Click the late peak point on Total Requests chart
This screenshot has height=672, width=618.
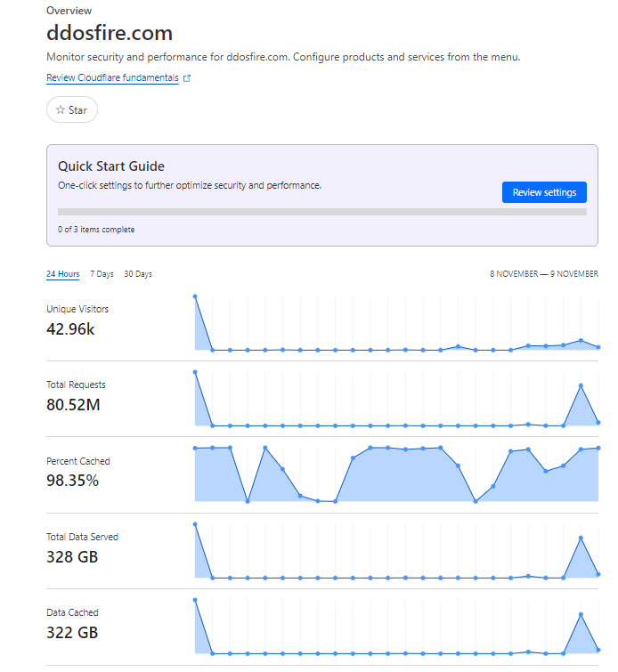pyautogui.click(x=581, y=385)
